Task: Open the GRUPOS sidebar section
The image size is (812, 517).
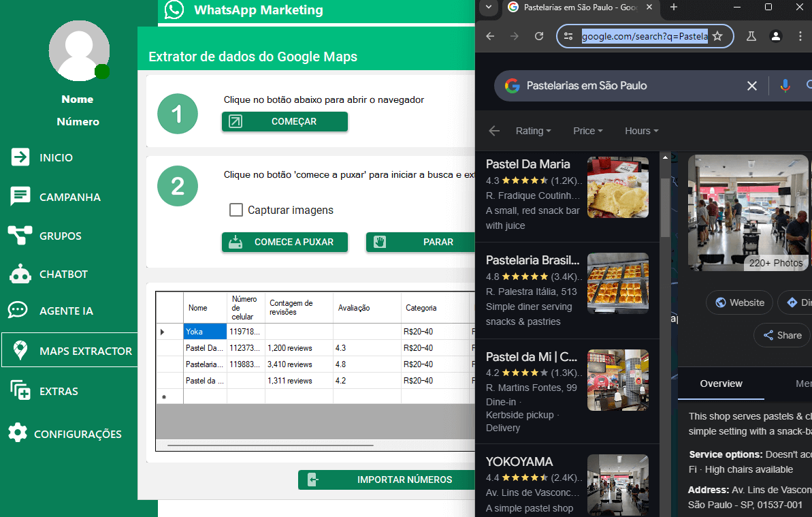Action: pyautogui.click(x=45, y=236)
